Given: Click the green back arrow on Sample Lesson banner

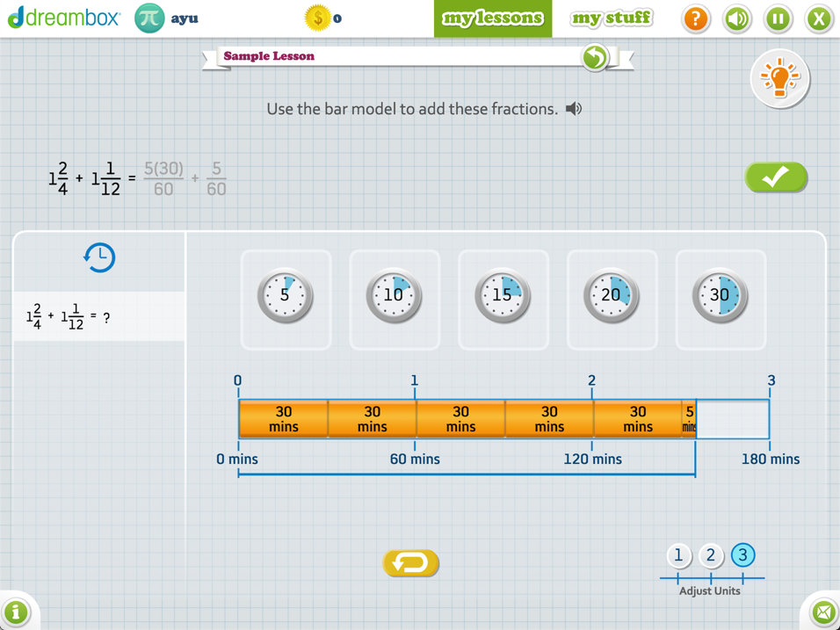Looking at the screenshot, I should 595,58.
